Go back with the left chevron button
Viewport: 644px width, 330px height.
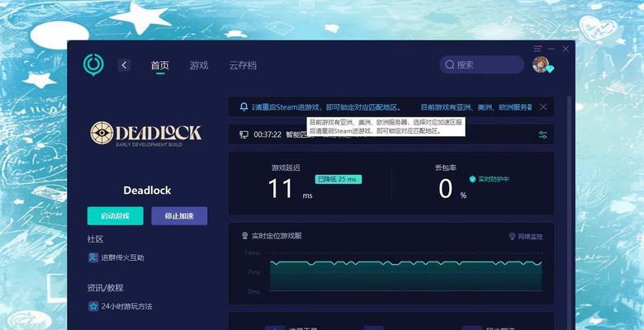[x=124, y=65]
